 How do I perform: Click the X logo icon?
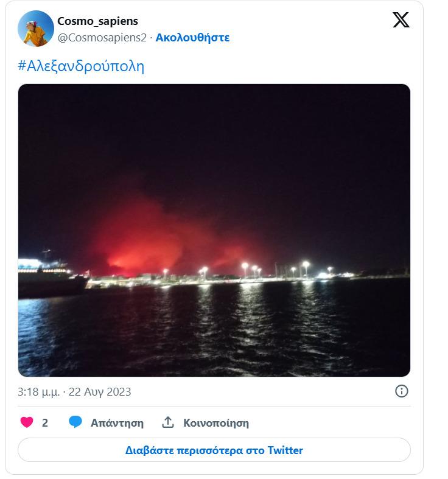pyautogui.click(x=401, y=20)
